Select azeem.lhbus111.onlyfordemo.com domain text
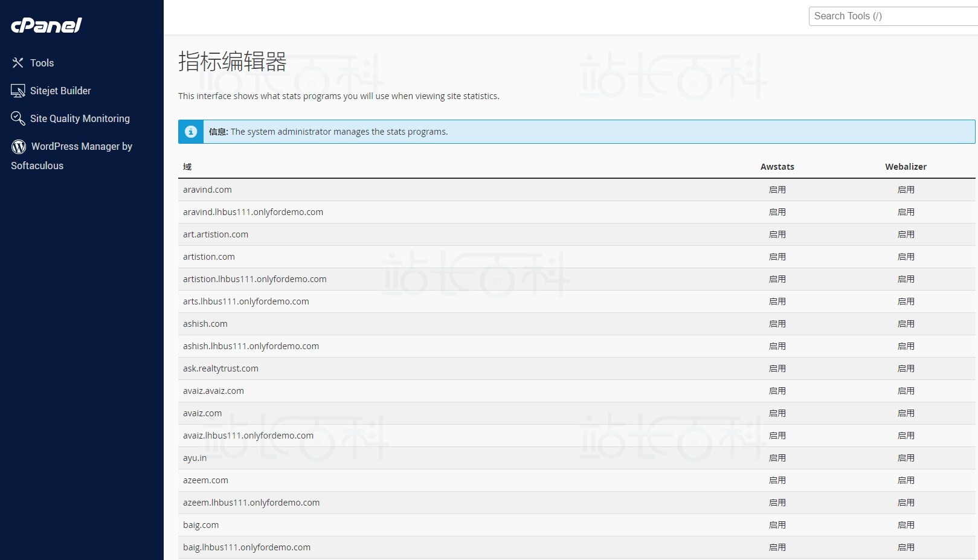This screenshot has height=560, width=978. click(x=251, y=503)
